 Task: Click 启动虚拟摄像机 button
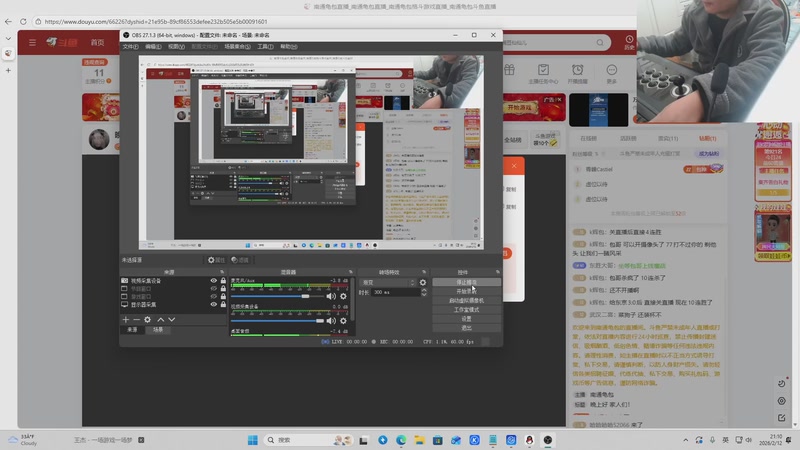click(466, 301)
